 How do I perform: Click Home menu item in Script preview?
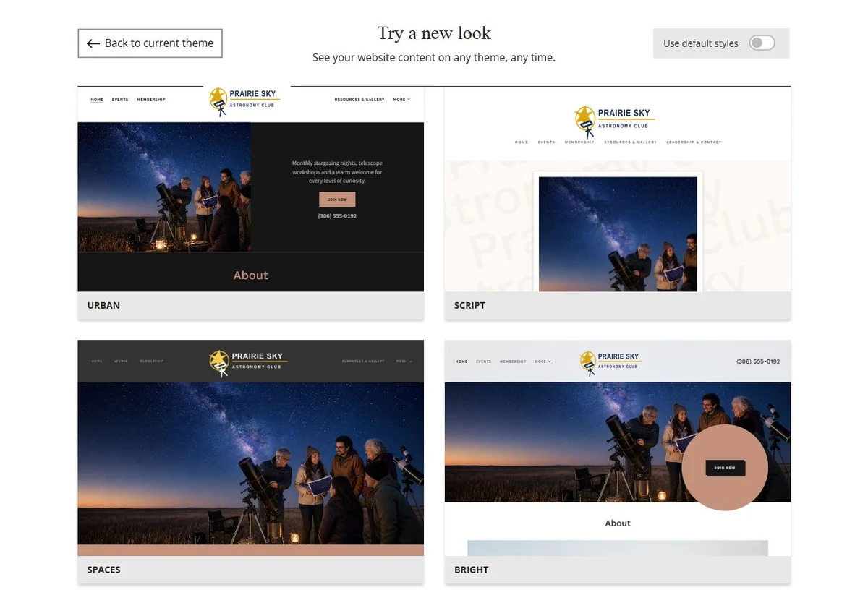coord(522,142)
